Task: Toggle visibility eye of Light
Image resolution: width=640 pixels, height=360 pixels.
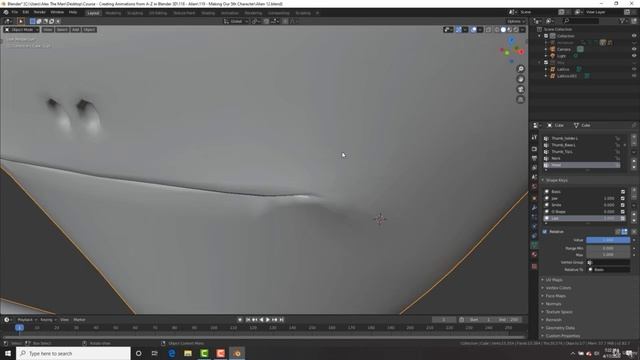Action: click(634, 56)
